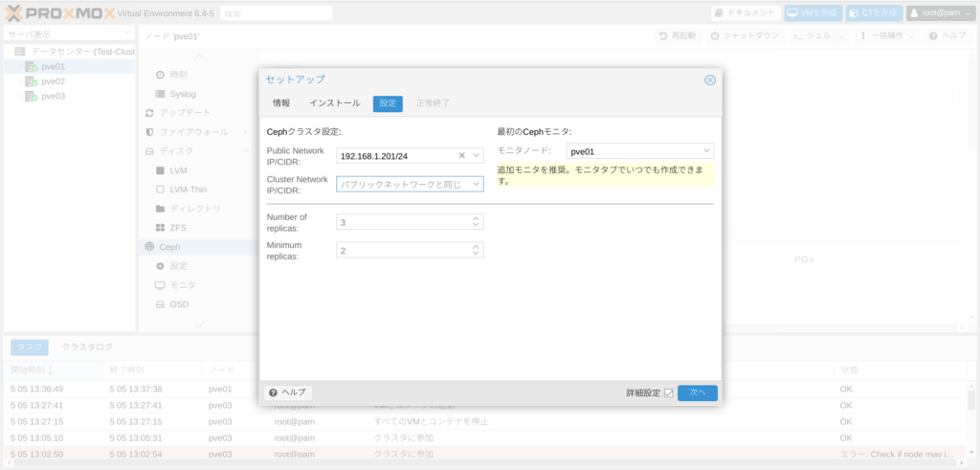Viewport: 980px width, 470px height.
Task: Click the node menu scroll-up arrow
Action: tap(199, 56)
